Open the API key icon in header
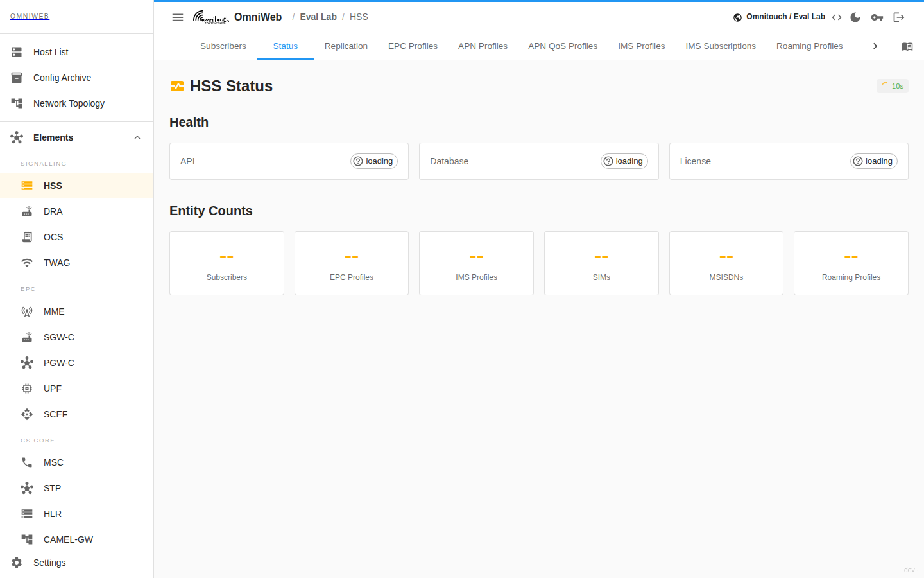Viewport: 924px width, 578px height. click(x=877, y=17)
